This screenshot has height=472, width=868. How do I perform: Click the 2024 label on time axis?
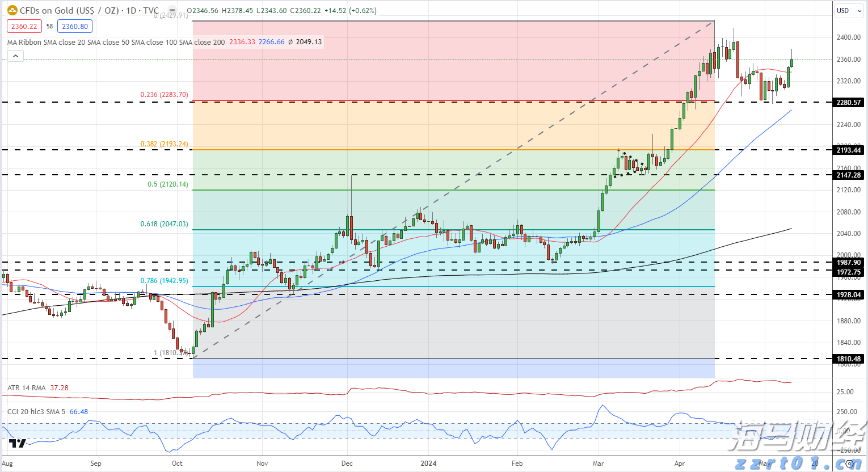click(x=428, y=463)
